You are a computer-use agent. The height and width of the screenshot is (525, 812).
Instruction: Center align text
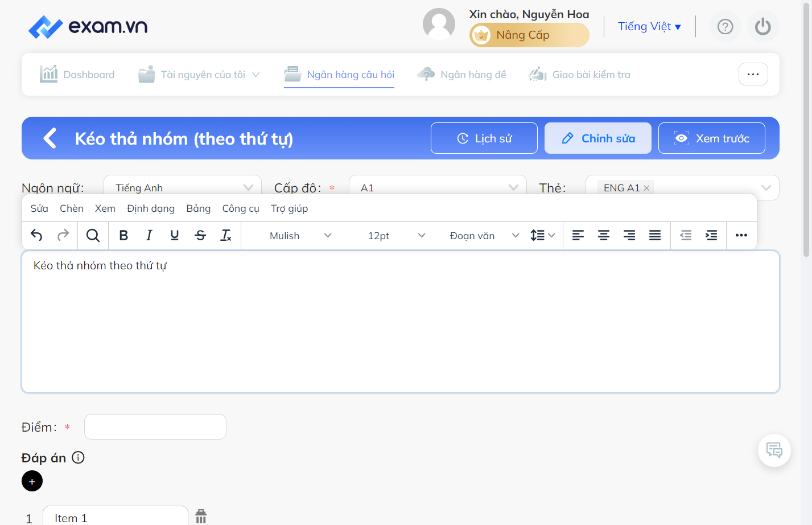(604, 235)
